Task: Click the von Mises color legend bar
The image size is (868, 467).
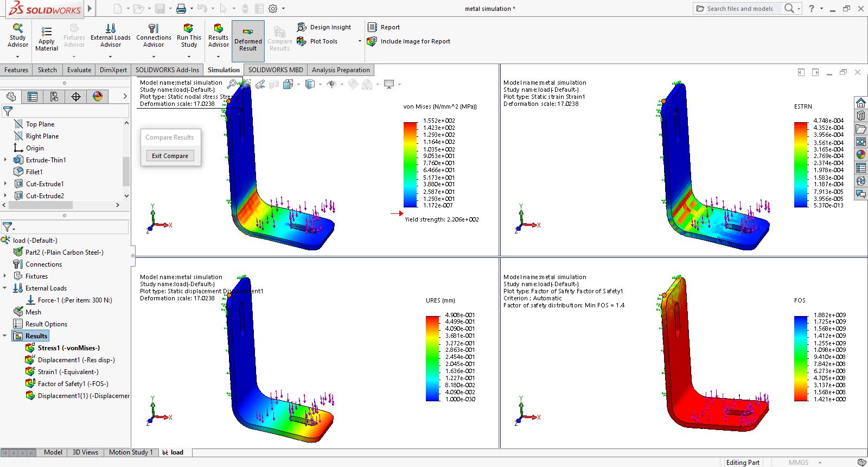Action: pos(410,165)
